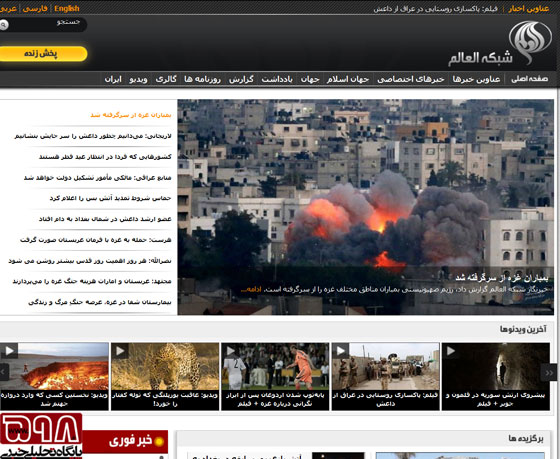Image resolution: width=560 pixels, height=459 pixels.
Task: Open the جهان menu item
Action: (x=310, y=79)
